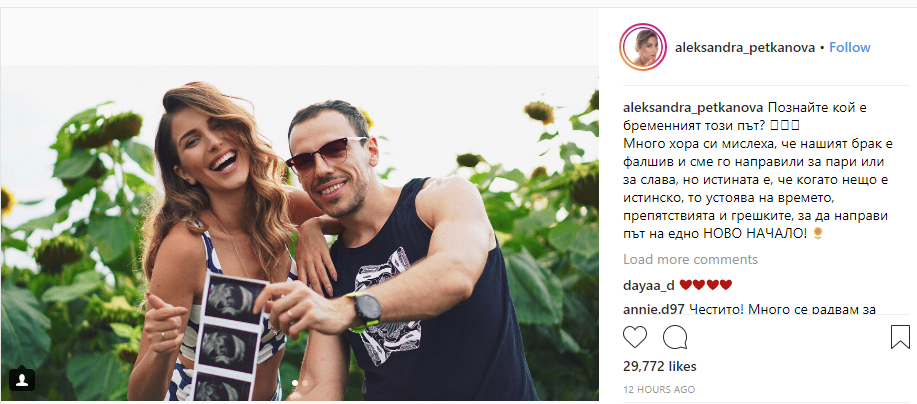Open annie.d97 commenter profile
Viewport: 917px width, 404px height.
[652, 308]
